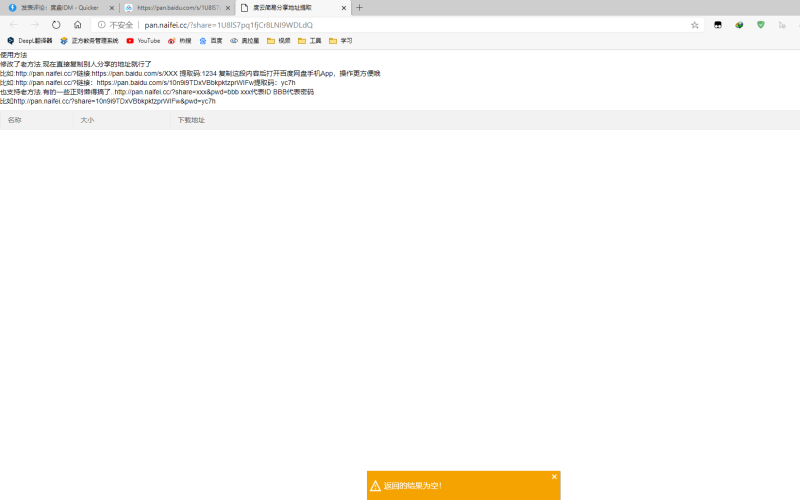Click the 使用方法 heading text

click(x=14, y=55)
